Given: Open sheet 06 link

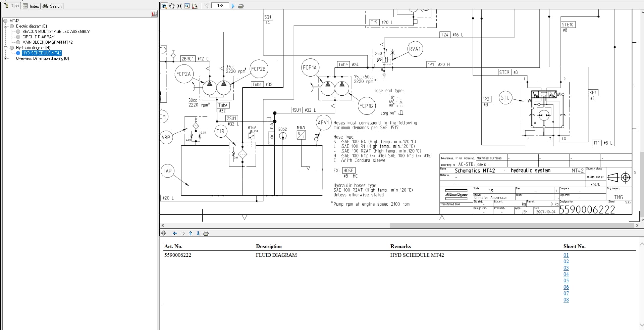Looking at the screenshot, I should tap(566, 287).
